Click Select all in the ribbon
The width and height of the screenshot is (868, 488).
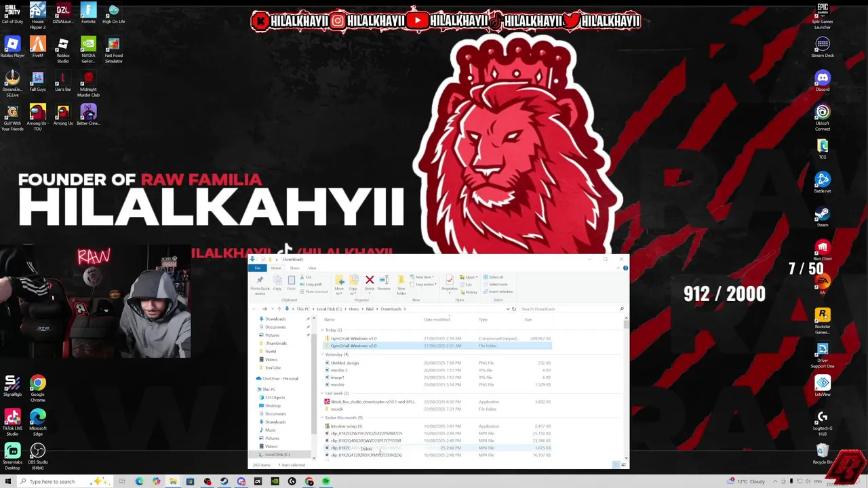493,277
